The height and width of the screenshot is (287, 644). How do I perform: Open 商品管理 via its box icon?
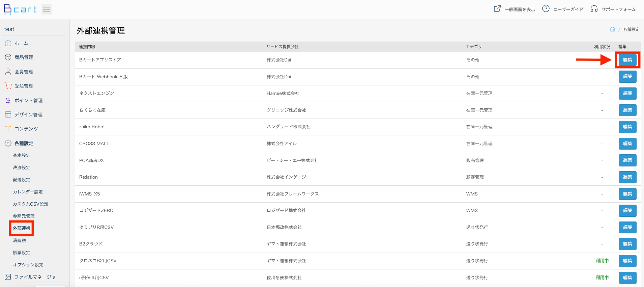[x=8, y=57]
